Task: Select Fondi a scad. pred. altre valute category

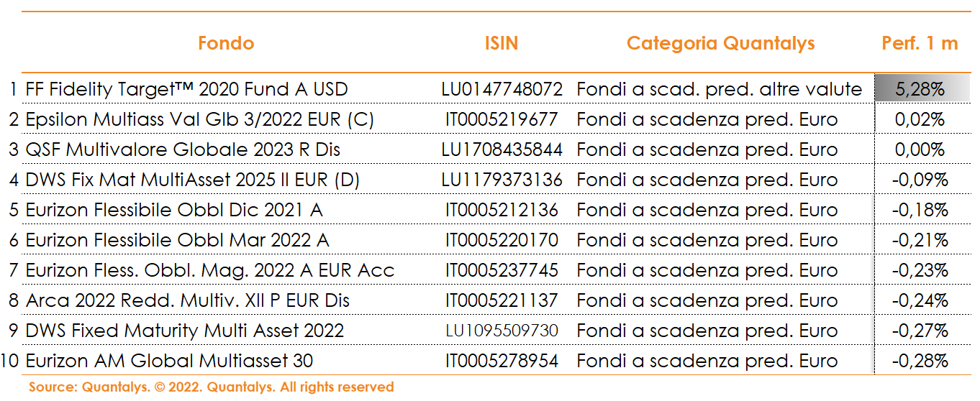Action: (x=720, y=89)
